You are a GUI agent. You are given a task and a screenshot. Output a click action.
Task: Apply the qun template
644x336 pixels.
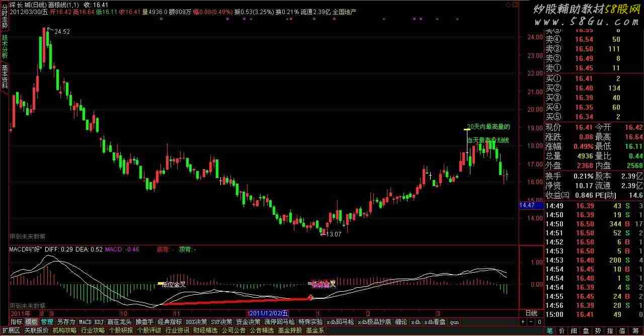[x=454, y=322]
